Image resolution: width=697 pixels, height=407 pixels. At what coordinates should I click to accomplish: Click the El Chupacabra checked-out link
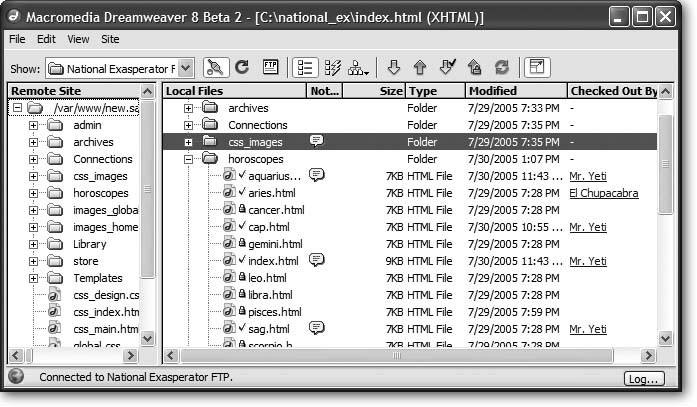pos(603,193)
